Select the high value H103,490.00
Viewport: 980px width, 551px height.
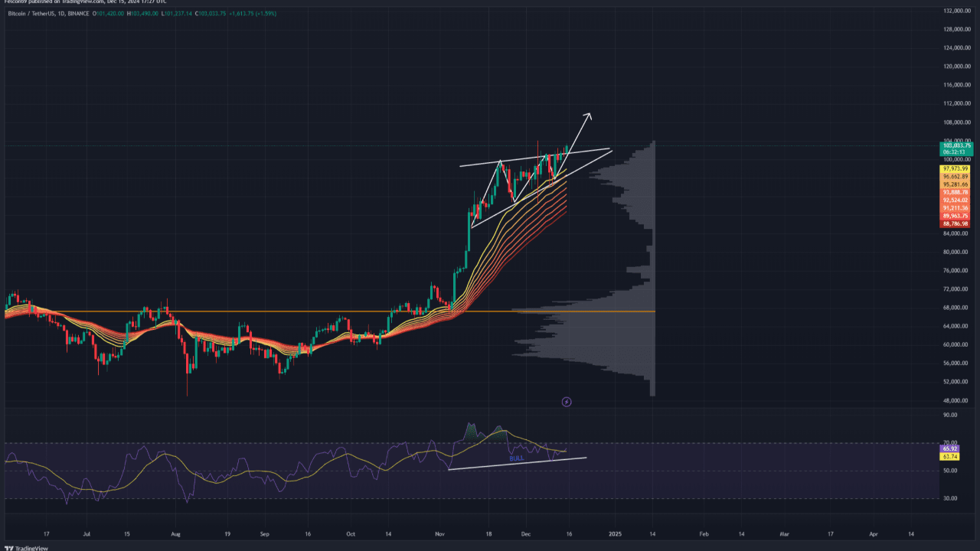click(x=144, y=14)
